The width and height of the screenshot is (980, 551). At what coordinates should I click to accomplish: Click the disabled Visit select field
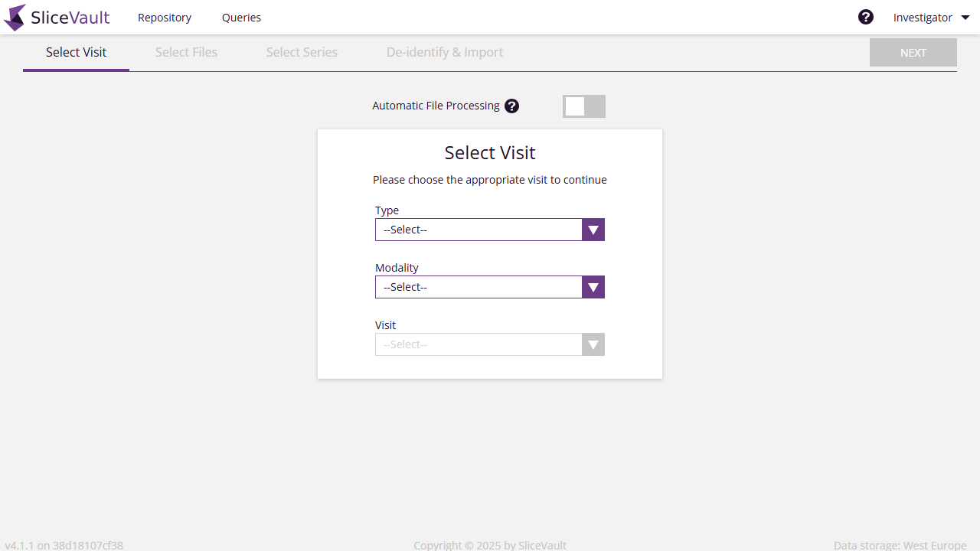[479, 344]
